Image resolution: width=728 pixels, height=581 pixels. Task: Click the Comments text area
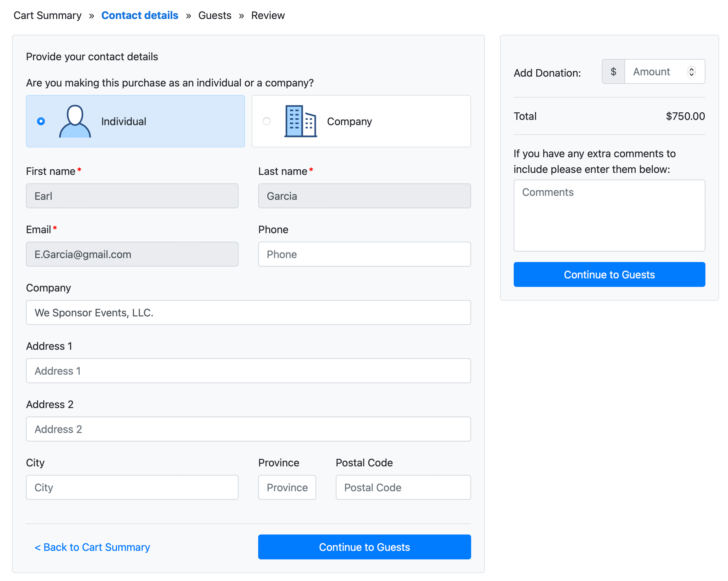609,216
